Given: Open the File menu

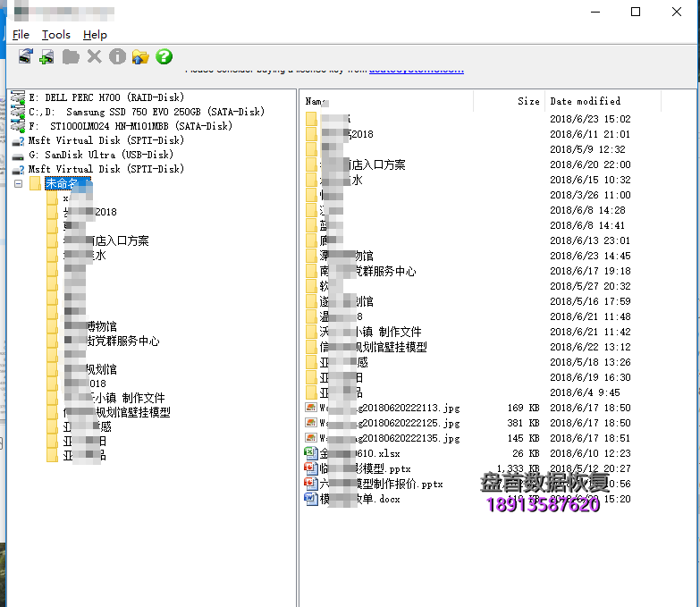Looking at the screenshot, I should pos(21,34).
